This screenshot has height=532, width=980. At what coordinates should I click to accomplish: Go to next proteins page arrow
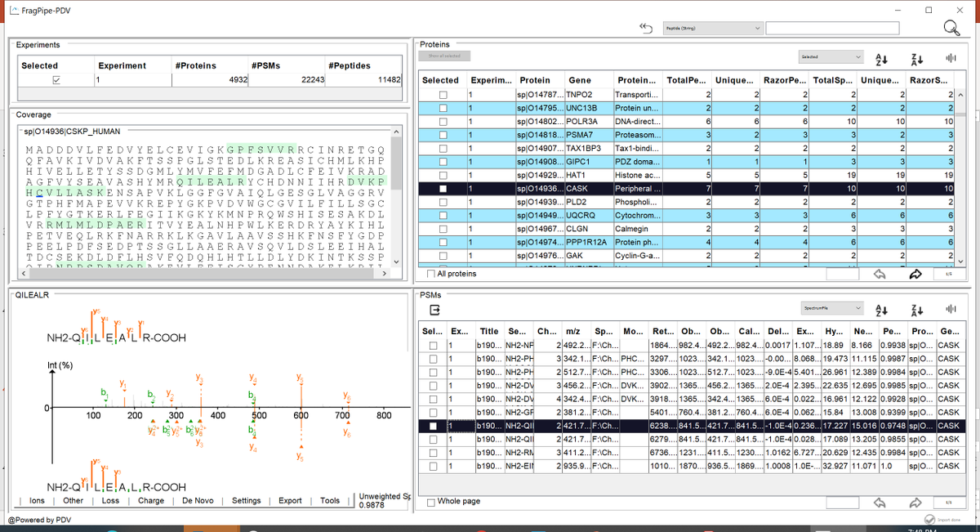coord(915,275)
